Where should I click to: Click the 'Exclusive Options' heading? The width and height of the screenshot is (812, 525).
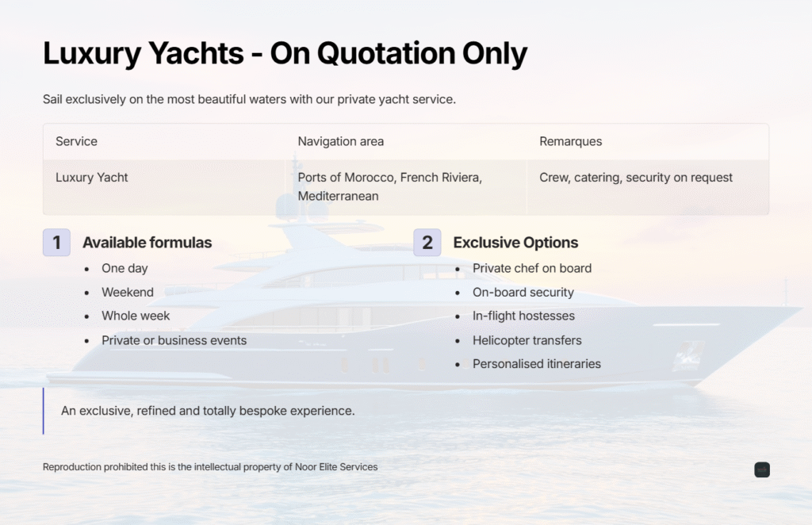[515, 243]
